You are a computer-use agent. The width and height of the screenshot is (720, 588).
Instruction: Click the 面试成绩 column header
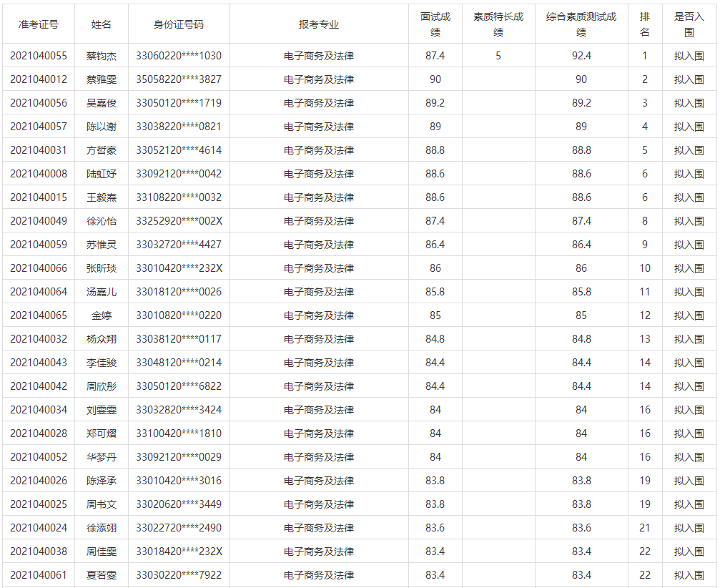(x=435, y=24)
